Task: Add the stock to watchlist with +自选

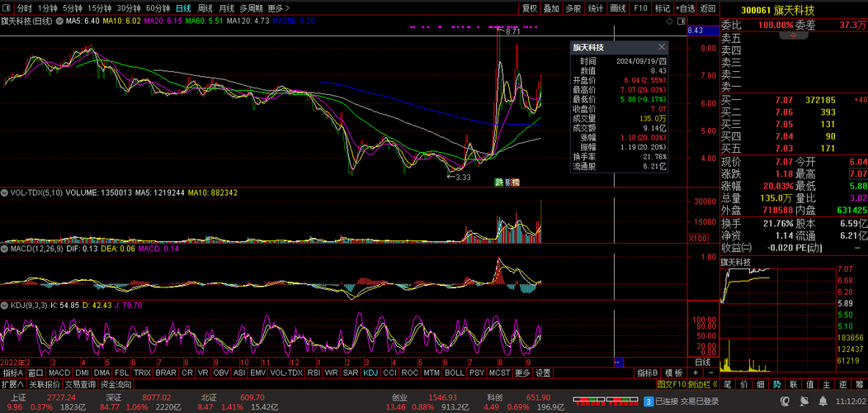Action: pos(685,8)
